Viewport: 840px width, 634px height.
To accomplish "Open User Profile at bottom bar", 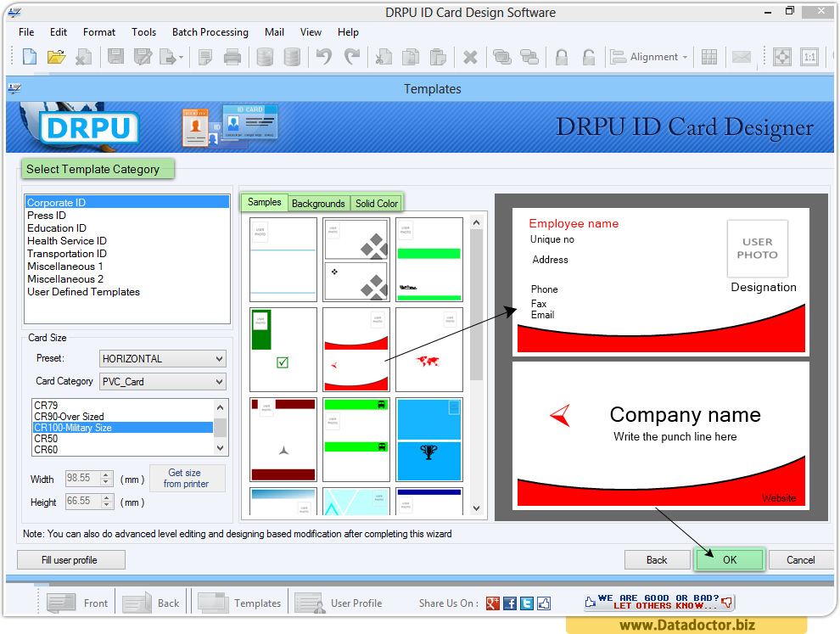I will (339, 603).
